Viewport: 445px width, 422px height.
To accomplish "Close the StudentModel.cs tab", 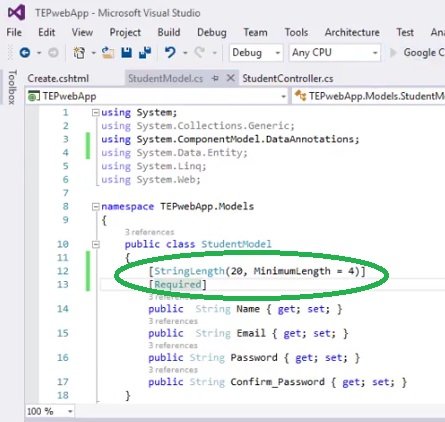I will coord(230,78).
